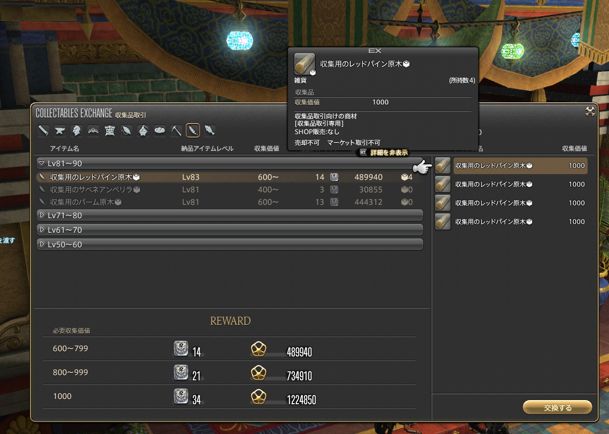This screenshot has height=434, width=609.
Task: Click the 交換する exchange button
Action: [x=557, y=408]
